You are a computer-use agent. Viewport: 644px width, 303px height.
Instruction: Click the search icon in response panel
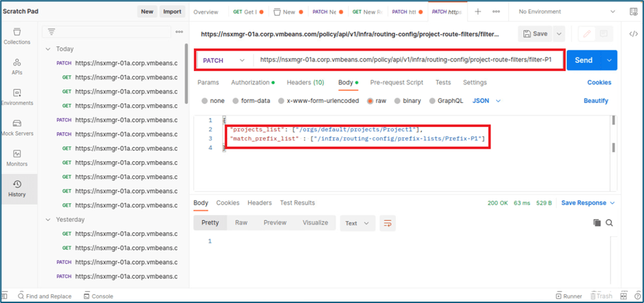[x=609, y=222]
